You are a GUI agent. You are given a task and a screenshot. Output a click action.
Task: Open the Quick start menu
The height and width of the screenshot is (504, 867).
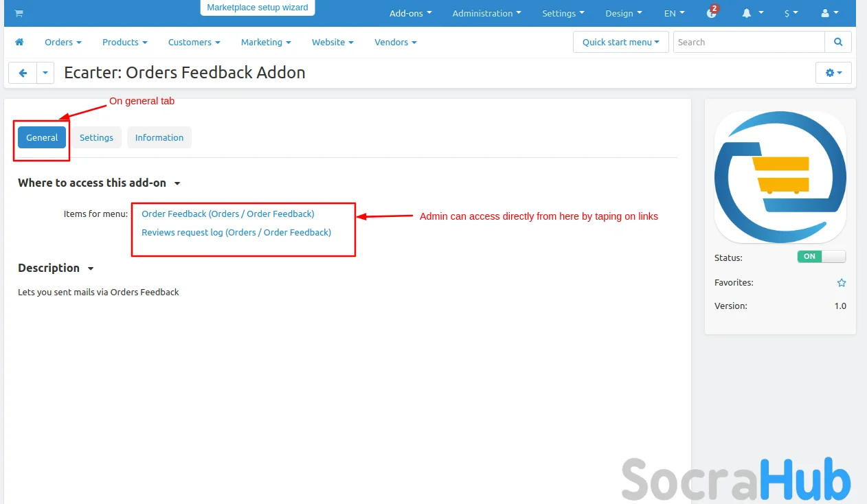[621, 42]
